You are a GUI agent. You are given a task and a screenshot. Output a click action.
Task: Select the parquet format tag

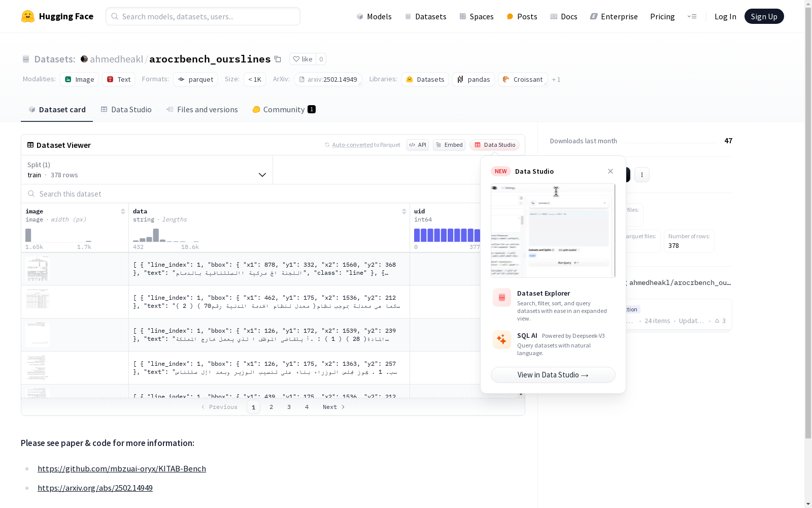pyautogui.click(x=195, y=79)
